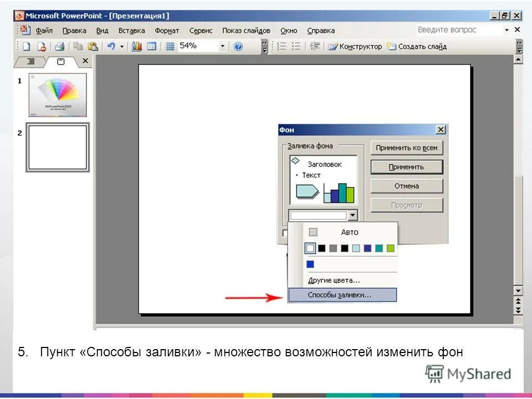Click the Применить ко всем button
532x399 pixels.
[407, 148]
